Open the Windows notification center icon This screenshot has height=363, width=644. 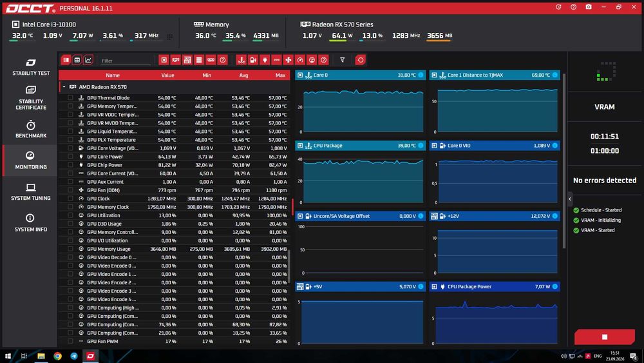pos(634,356)
